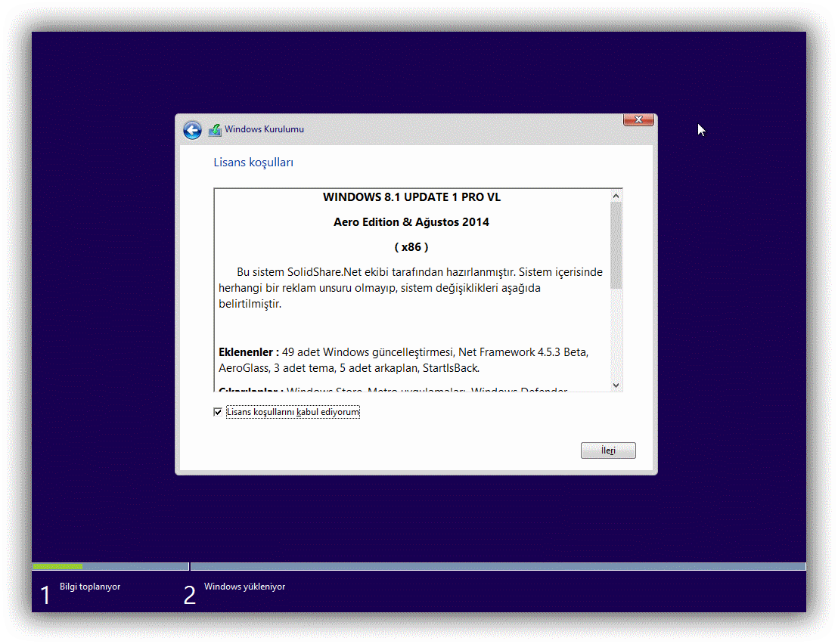Click the 'Windows yükleniyor' step label

[x=244, y=587]
